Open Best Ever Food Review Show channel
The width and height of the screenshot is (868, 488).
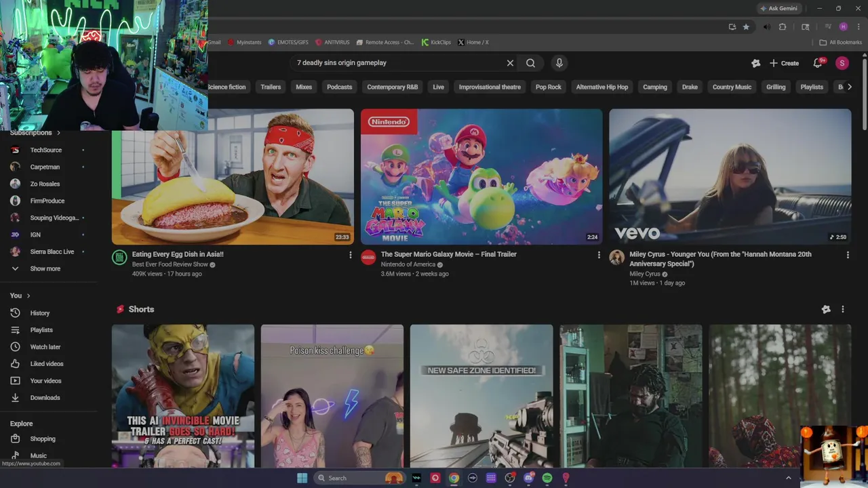click(x=170, y=264)
